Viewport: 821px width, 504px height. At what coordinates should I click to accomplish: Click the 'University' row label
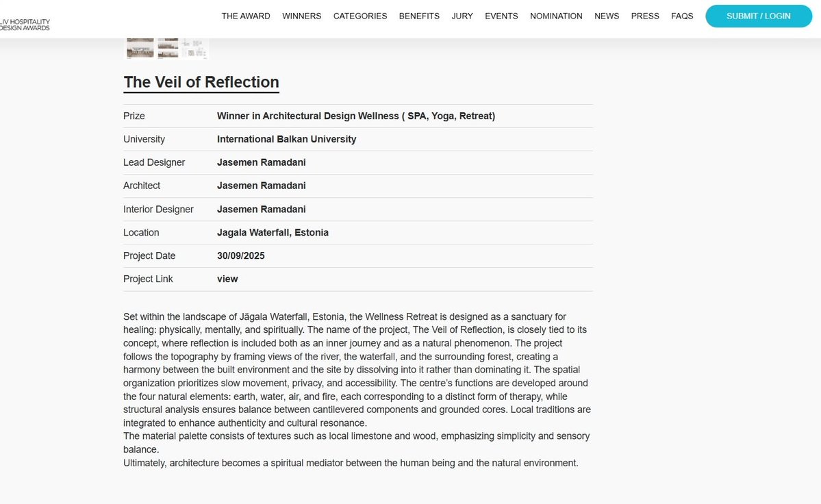pos(144,139)
